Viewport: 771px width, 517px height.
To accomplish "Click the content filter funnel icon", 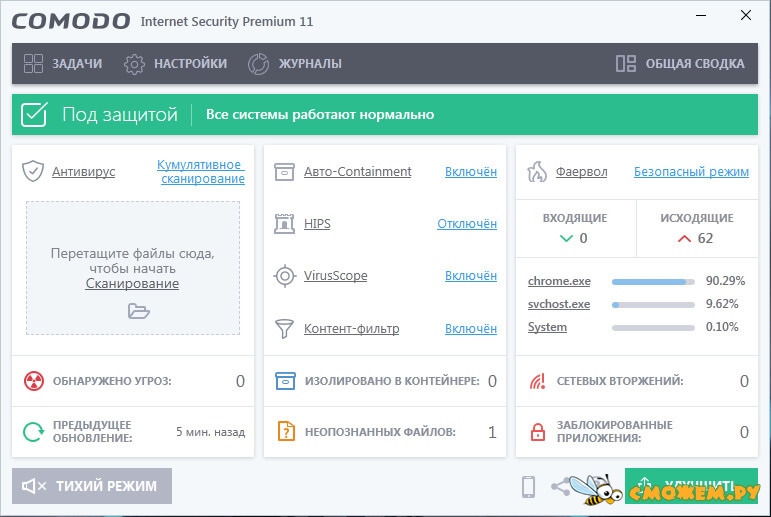I will 284,329.
